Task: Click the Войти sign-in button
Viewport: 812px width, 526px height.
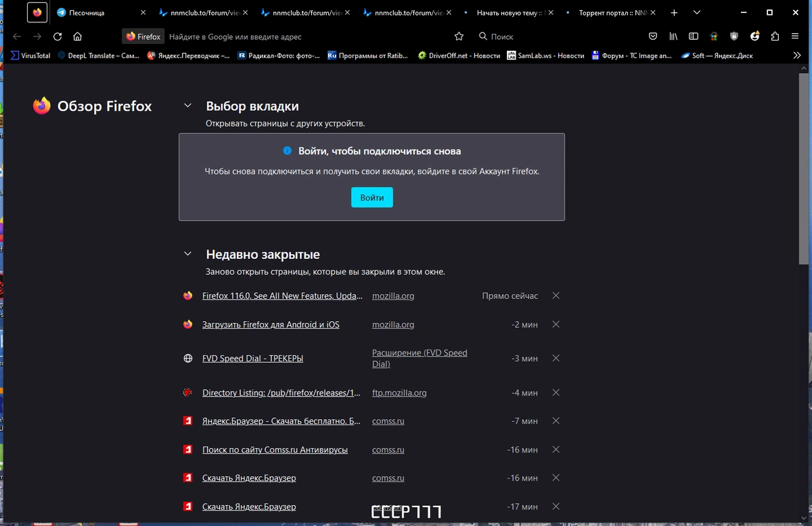Action: 371,197
